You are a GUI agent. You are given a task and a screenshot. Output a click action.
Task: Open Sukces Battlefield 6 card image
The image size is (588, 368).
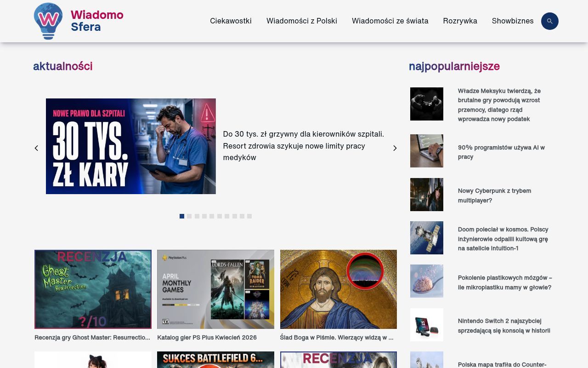click(215, 360)
